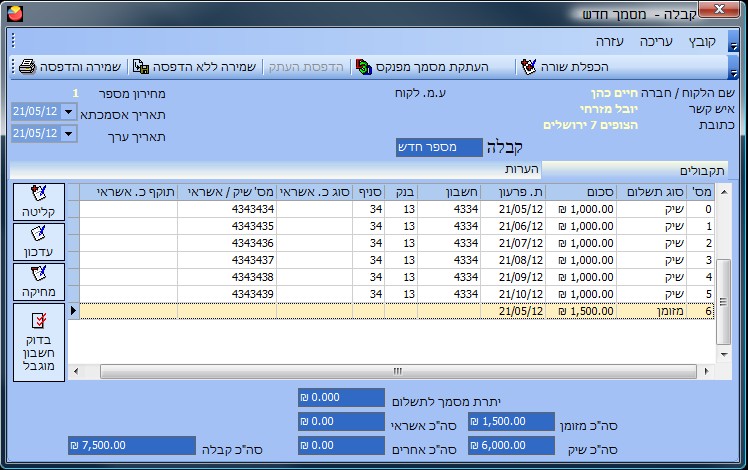Select cheque number cell 4343439
748x470 pixels.
click(227, 294)
